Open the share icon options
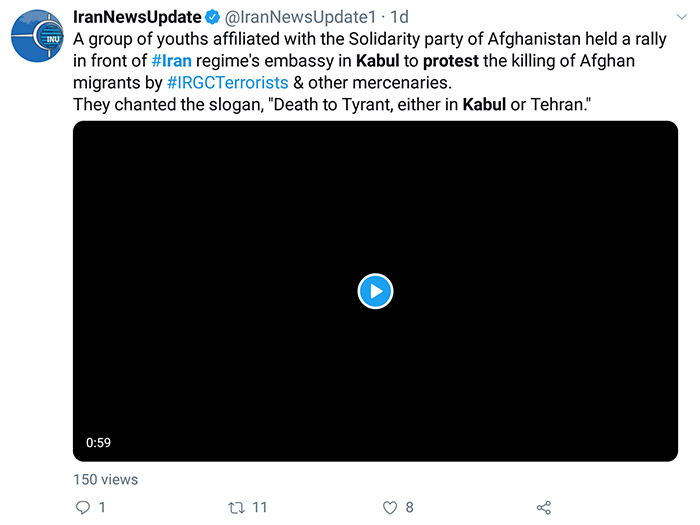This screenshot has height=525, width=700. (544, 508)
